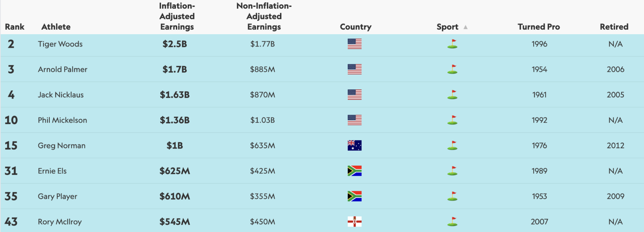Click rank number 31 for Ernie Els

pos(11,171)
